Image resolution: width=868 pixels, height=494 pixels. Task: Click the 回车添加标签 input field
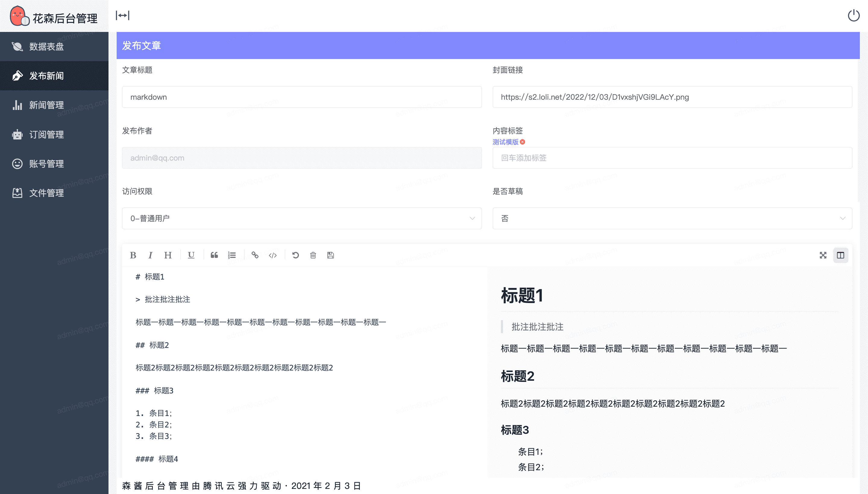[672, 158]
